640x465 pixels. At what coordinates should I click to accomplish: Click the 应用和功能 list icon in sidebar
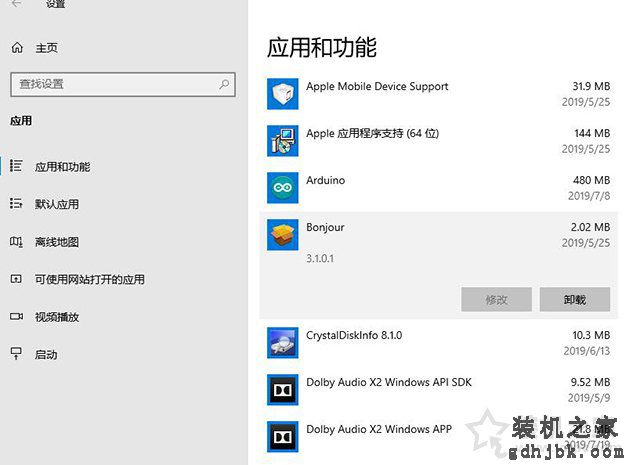point(16,166)
